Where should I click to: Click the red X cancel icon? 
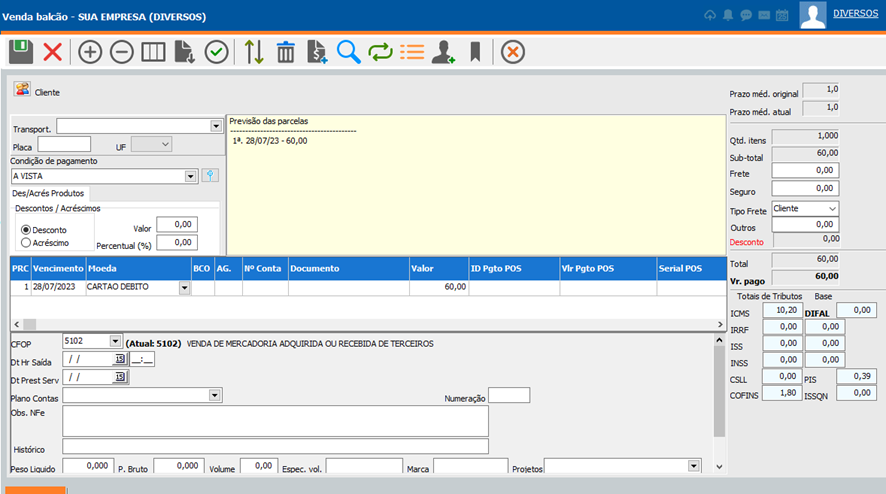pos(52,52)
